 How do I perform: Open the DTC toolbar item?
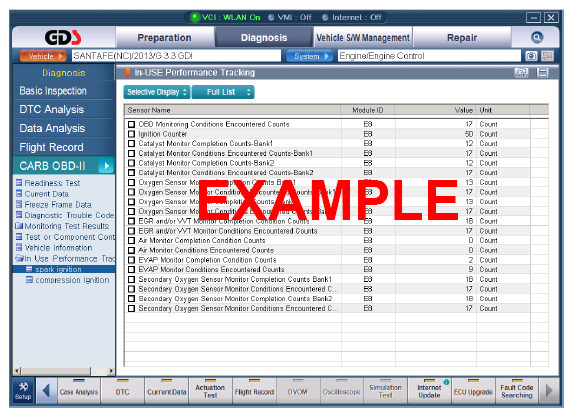(x=123, y=391)
